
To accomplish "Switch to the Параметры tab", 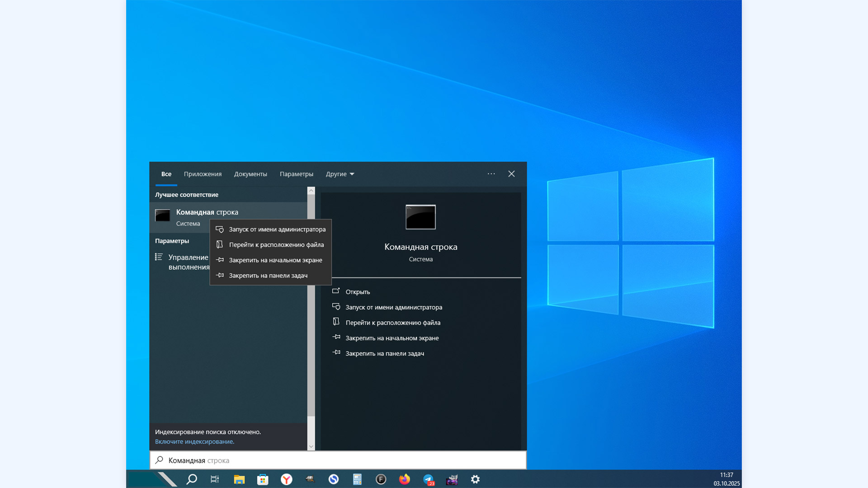I will click(x=296, y=174).
